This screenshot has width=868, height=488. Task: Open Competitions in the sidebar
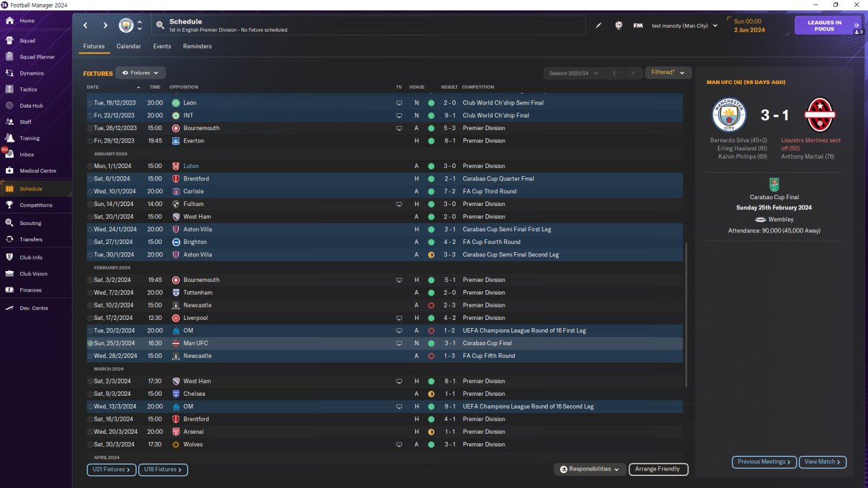click(36, 205)
